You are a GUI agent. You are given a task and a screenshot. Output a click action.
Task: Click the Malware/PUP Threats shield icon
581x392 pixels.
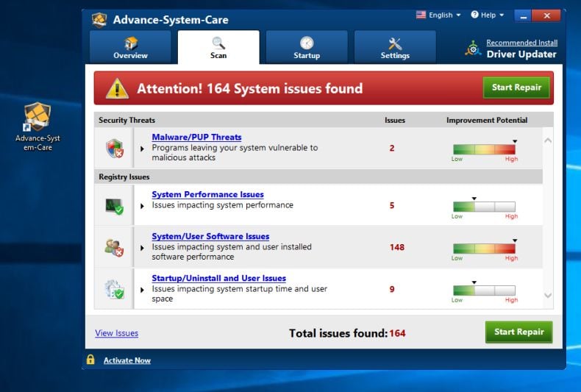[x=114, y=149]
